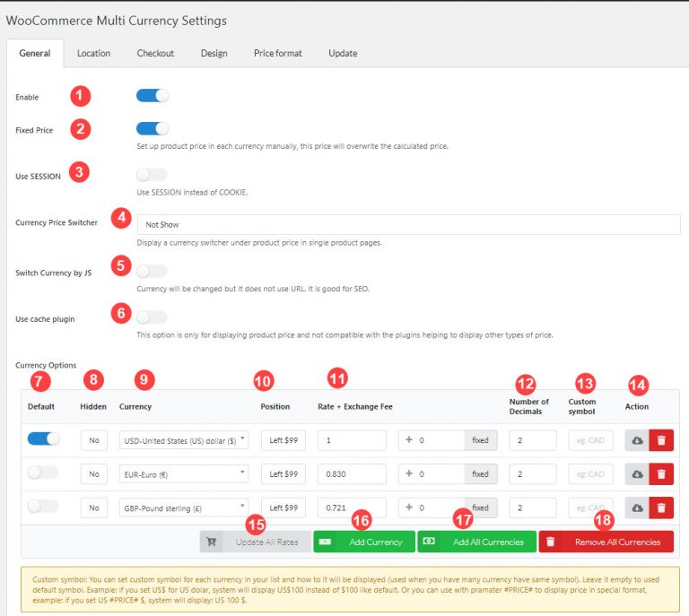Screen dimensions: 689x616
Task: Click the red trash icon in USD row
Action: click(661, 440)
